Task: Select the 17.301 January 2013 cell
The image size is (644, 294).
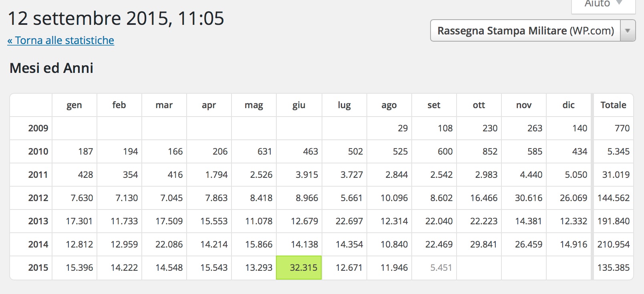Action: coord(79,221)
